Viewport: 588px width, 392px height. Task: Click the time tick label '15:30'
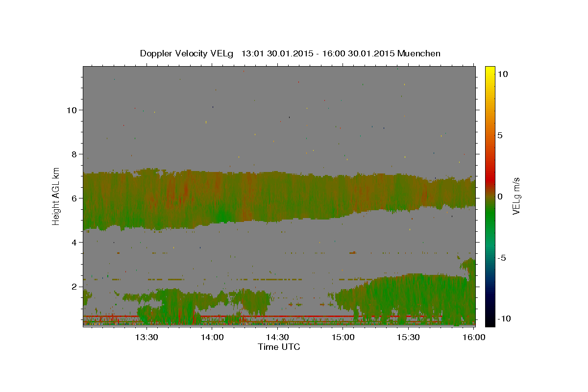click(x=408, y=337)
